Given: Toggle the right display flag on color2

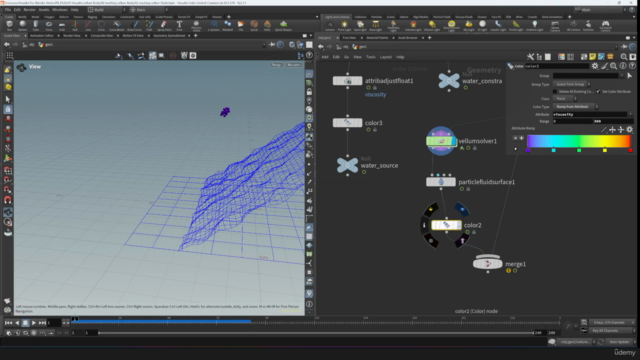Looking at the screenshot, I should pyautogui.click(x=462, y=210).
